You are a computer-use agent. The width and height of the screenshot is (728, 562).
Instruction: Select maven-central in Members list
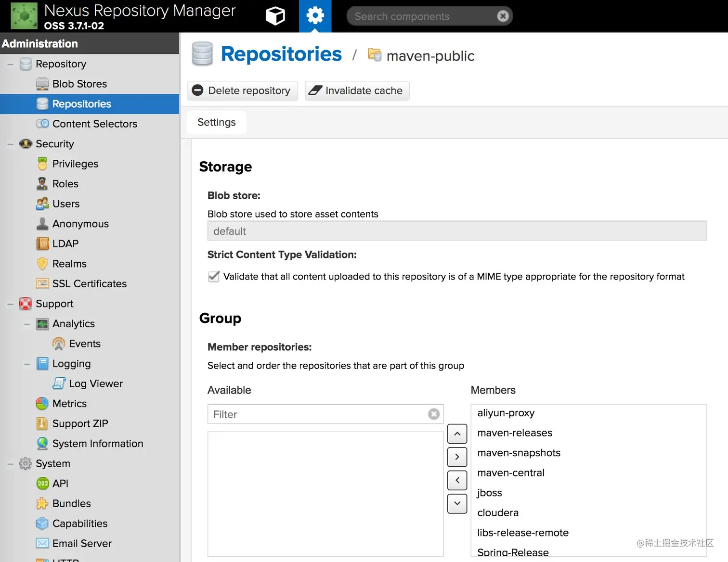point(511,473)
